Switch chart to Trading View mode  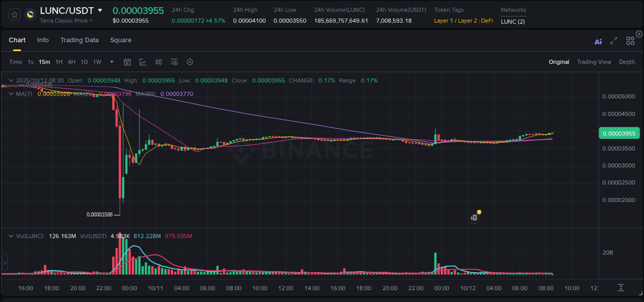click(594, 62)
